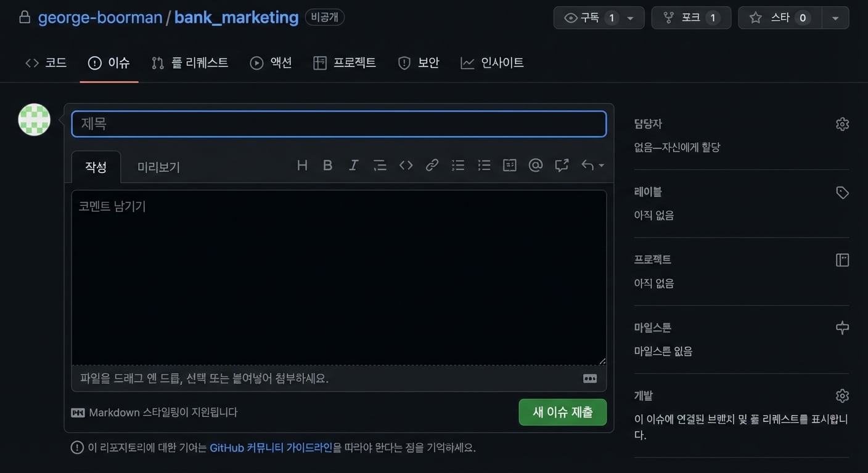Click the file attachment drop area text
The height and width of the screenshot is (473, 868).
pyautogui.click(x=205, y=378)
